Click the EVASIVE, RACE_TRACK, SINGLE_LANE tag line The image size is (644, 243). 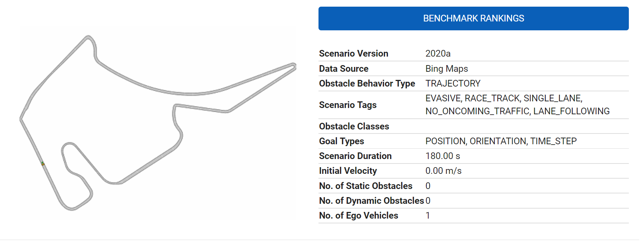point(504,98)
